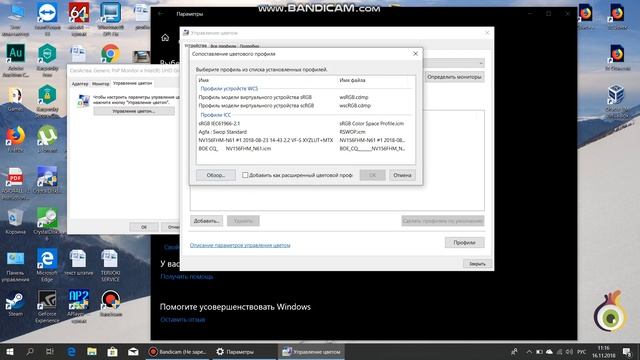Launch Google Chrome from the desktop

point(110,54)
